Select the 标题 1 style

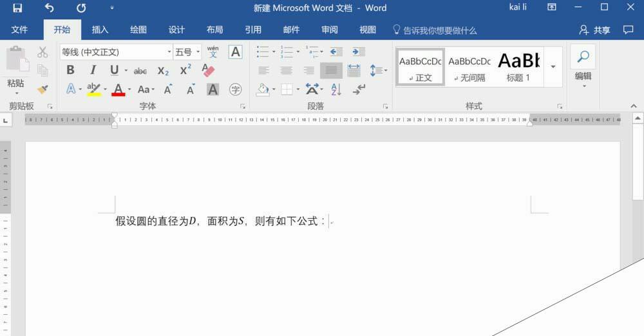coord(518,68)
